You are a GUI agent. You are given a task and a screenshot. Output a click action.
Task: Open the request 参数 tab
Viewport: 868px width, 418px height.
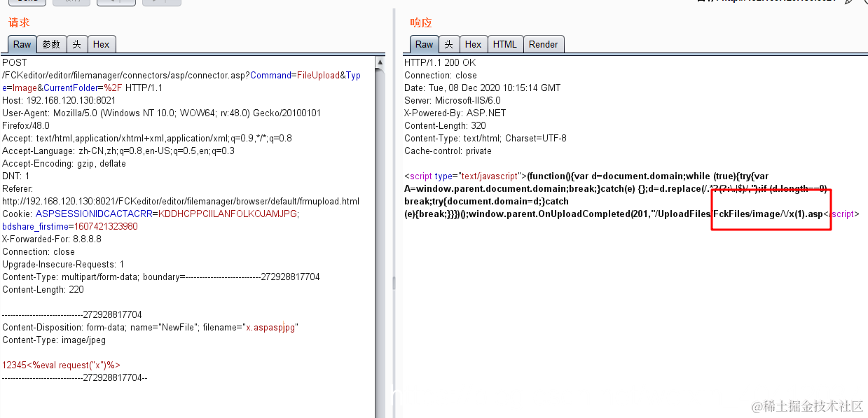(x=52, y=44)
